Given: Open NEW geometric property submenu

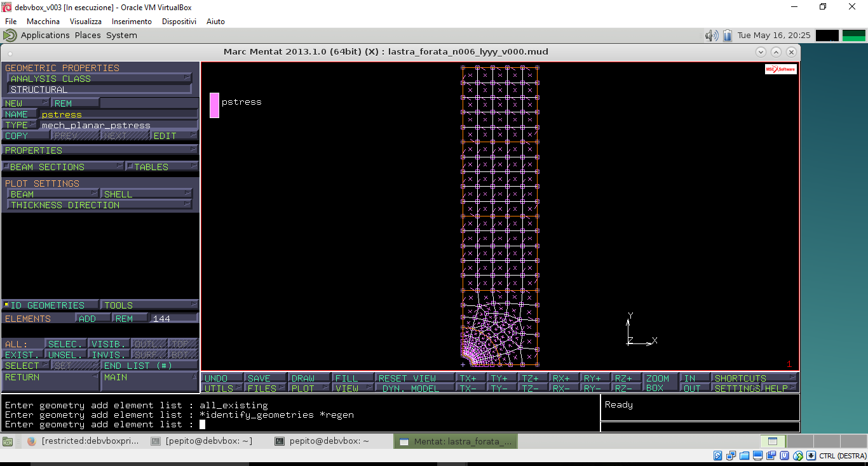Looking at the screenshot, I should (x=26, y=103).
